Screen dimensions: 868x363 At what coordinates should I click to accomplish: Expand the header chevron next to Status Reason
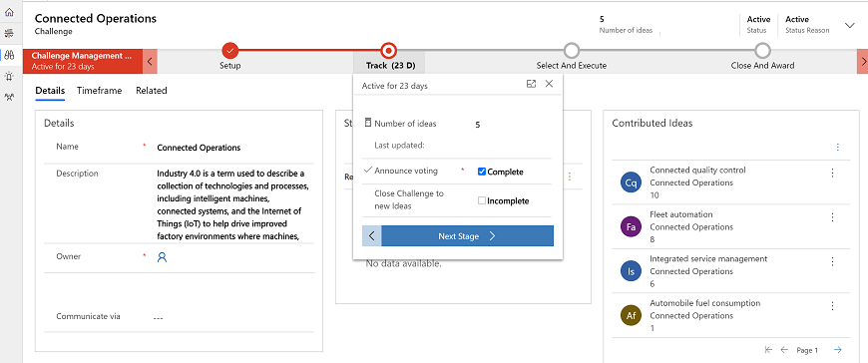coord(850,26)
